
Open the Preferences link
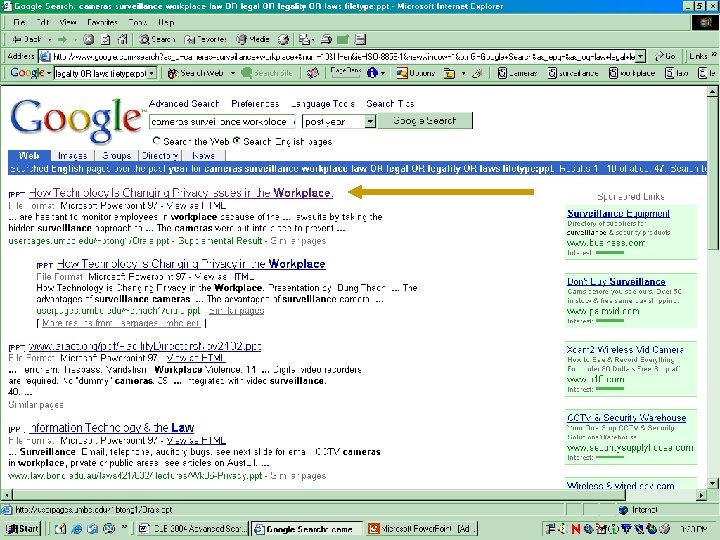click(255, 104)
